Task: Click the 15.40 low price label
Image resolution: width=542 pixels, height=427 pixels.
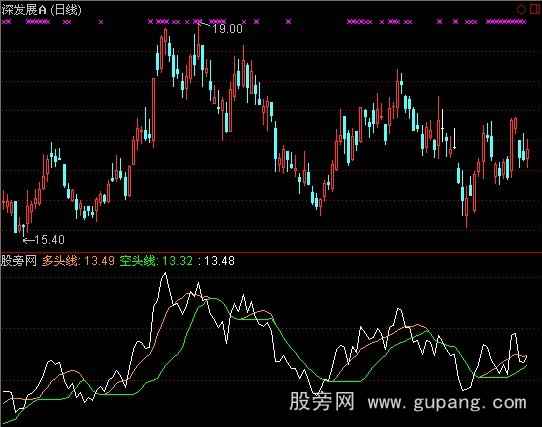Action: 49,240
